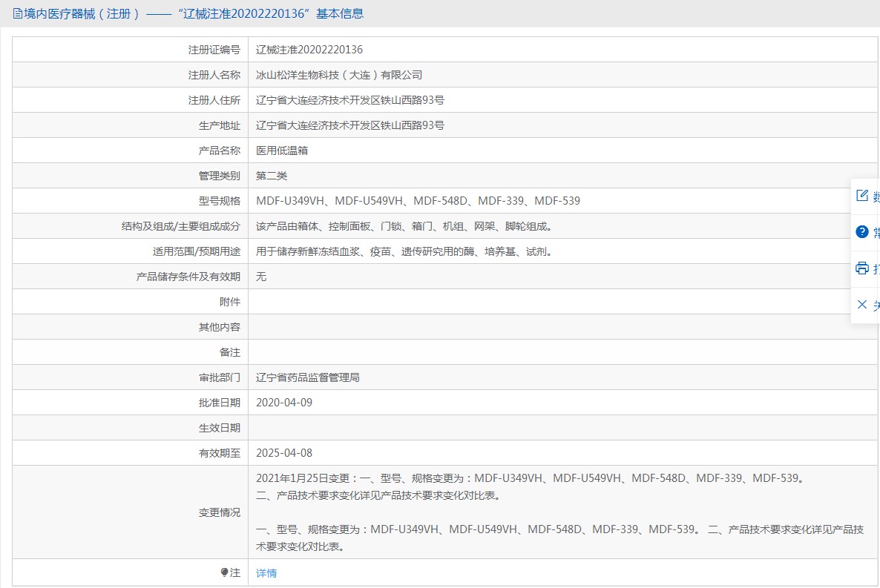The width and height of the screenshot is (880, 588).
Task: Select the 型号规格 label
Action: click(x=220, y=201)
